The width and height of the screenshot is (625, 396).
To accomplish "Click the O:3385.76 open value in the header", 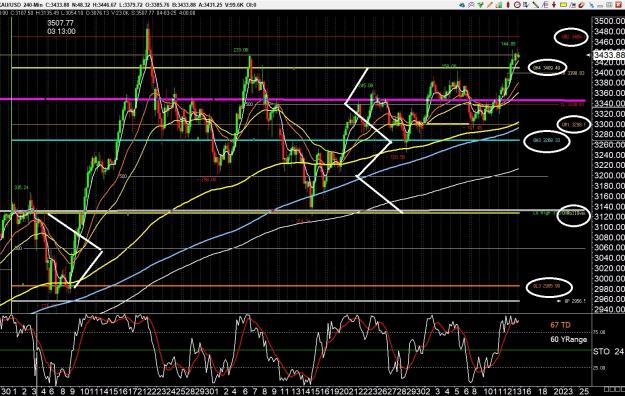I will click(x=157, y=5).
